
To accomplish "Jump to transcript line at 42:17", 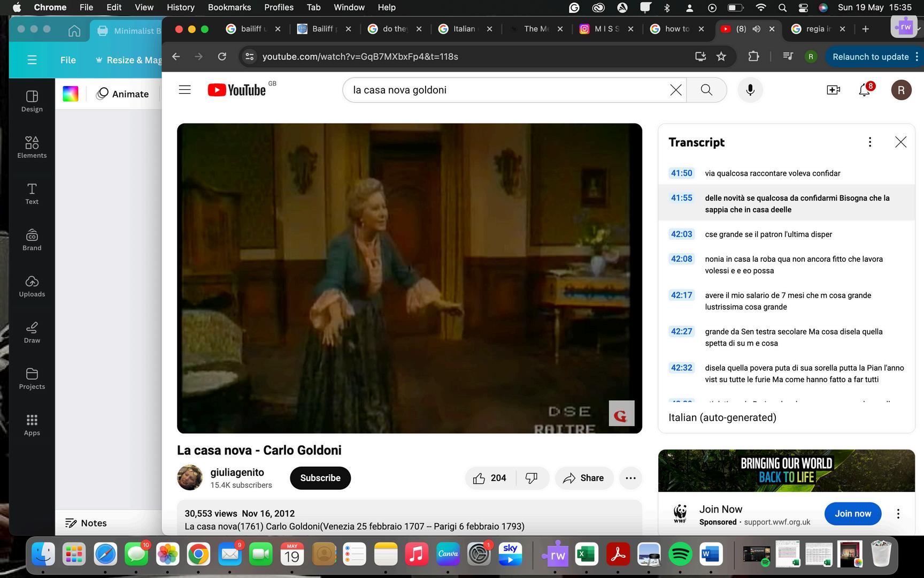I will tap(786, 301).
